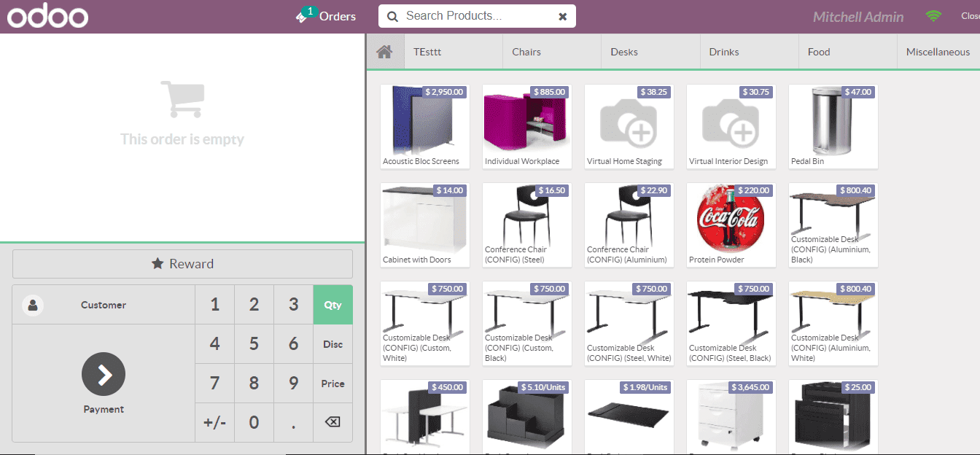The image size is (980, 455).
Task: Click the Reward button
Action: (182, 263)
